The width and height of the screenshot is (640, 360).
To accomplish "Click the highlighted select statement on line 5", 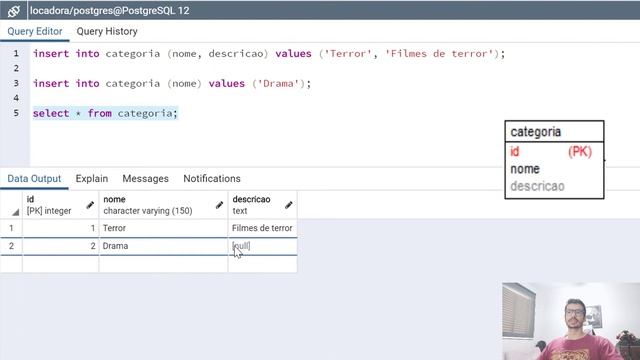I will pyautogui.click(x=105, y=113).
